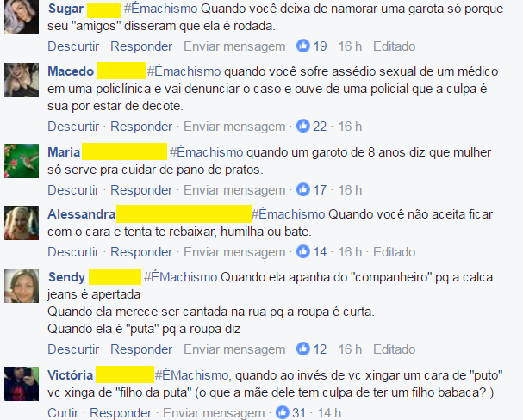Click the Editado label on Alessandra's comment
Image resolution: width=523 pixels, height=420 pixels.
click(395, 252)
